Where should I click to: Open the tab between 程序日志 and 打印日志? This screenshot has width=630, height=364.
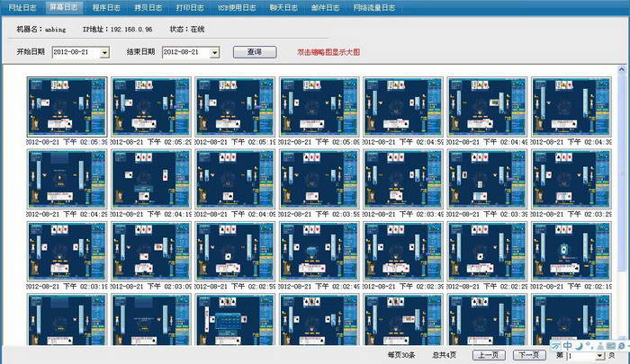(148, 7)
